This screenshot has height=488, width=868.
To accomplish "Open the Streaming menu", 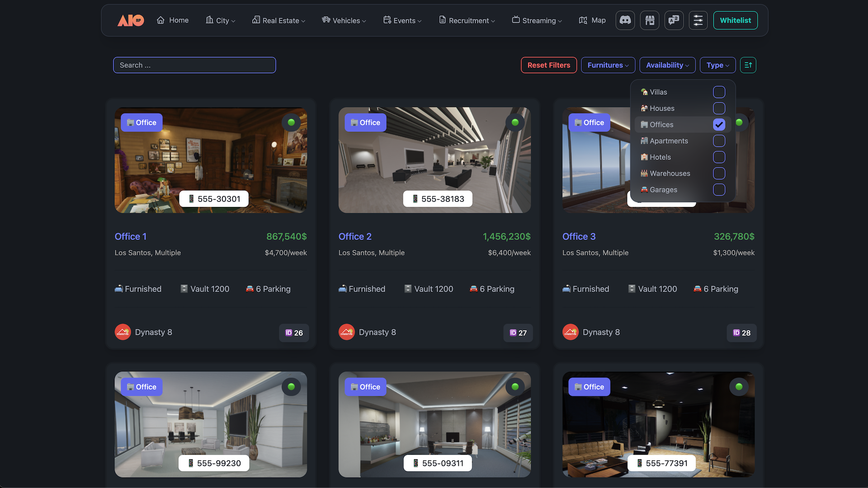I will click(537, 21).
